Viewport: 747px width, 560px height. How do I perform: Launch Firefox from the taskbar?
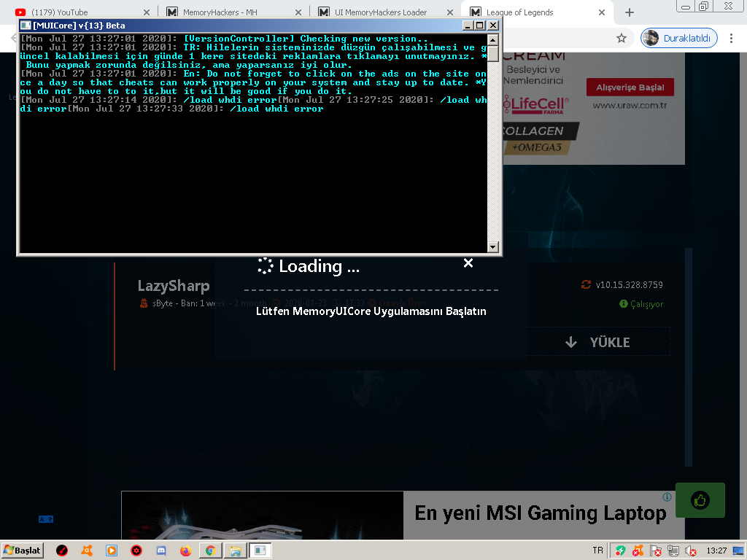click(x=186, y=551)
